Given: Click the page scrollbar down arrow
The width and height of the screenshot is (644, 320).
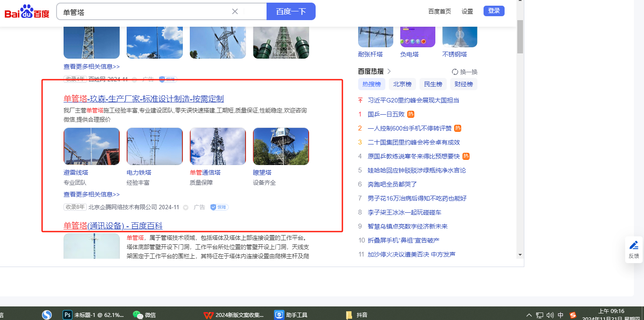Looking at the screenshot, I should (520, 254).
